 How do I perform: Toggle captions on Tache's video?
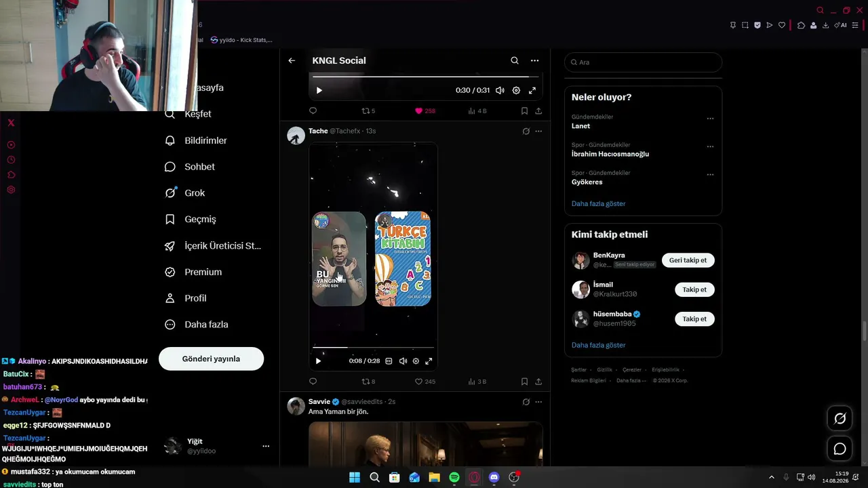pos(389,361)
